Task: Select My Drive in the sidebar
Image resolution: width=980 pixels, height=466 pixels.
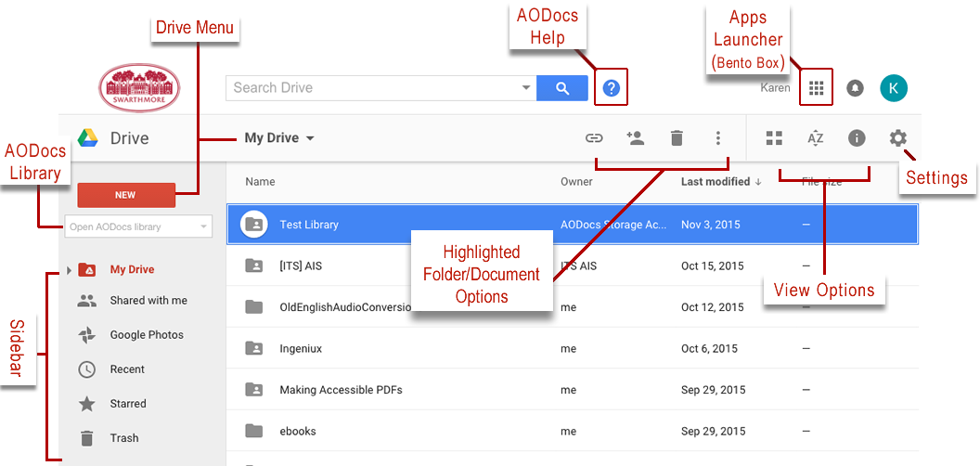Action: 132,270
